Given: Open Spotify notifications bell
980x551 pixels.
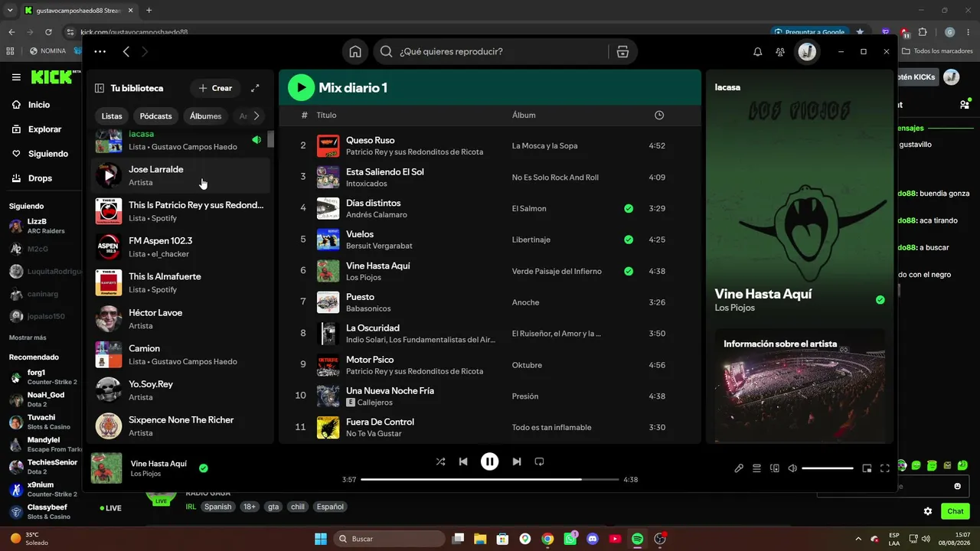Looking at the screenshot, I should pos(758,52).
